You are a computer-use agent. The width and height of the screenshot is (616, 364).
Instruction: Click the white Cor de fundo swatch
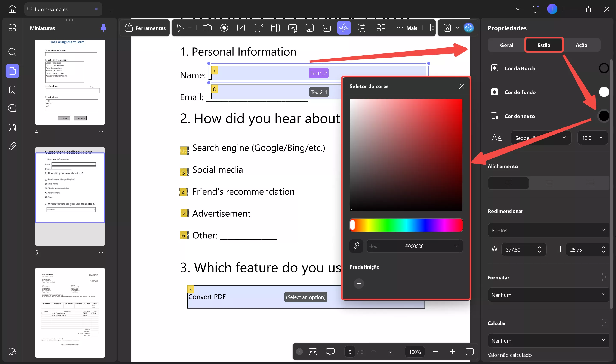coord(604,92)
